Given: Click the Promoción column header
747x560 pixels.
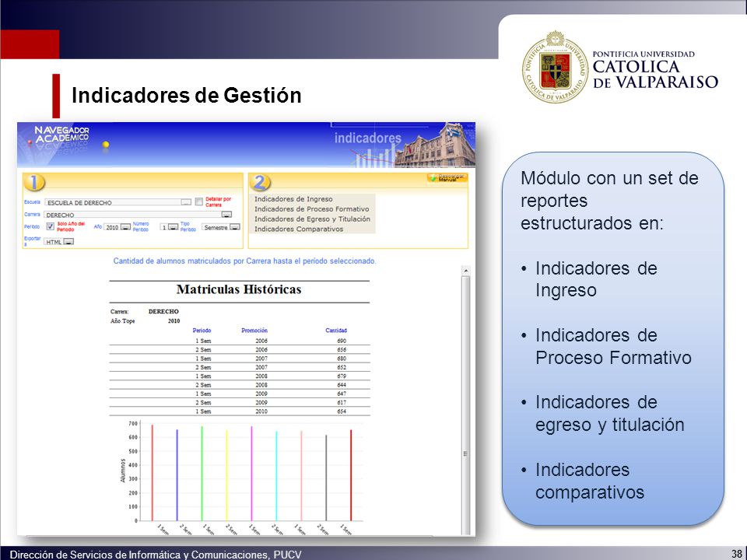Looking at the screenshot, I should 254,331.
